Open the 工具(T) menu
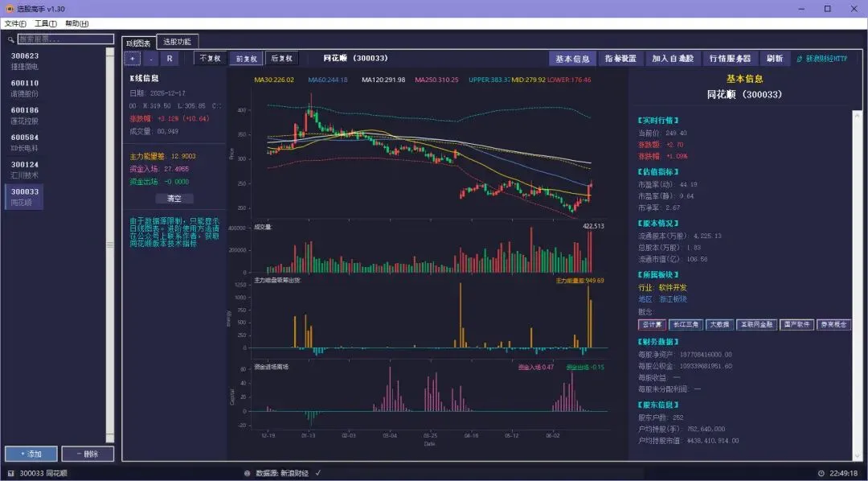The image size is (868, 481). pyautogui.click(x=45, y=23)
